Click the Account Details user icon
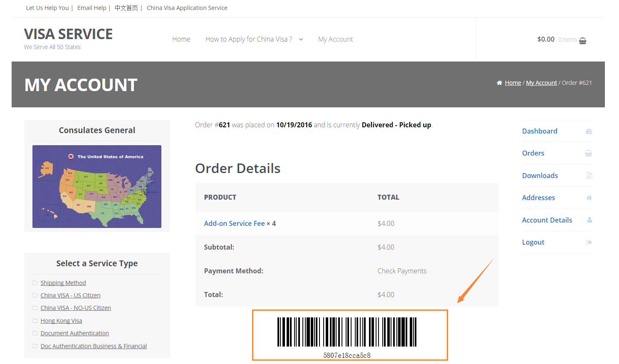Image resolution: width=619 pixels, height=364 pixels. [x=589, y=220]
